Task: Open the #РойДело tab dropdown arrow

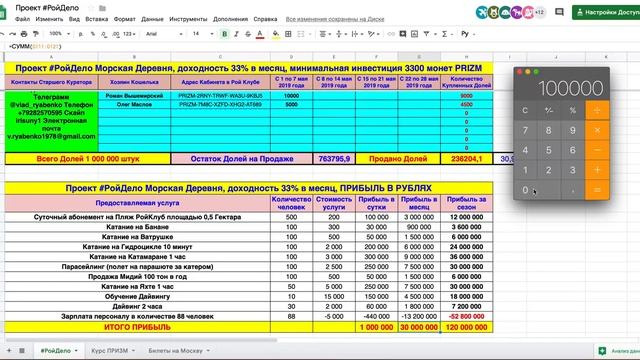Action: [x=76, y=351]
